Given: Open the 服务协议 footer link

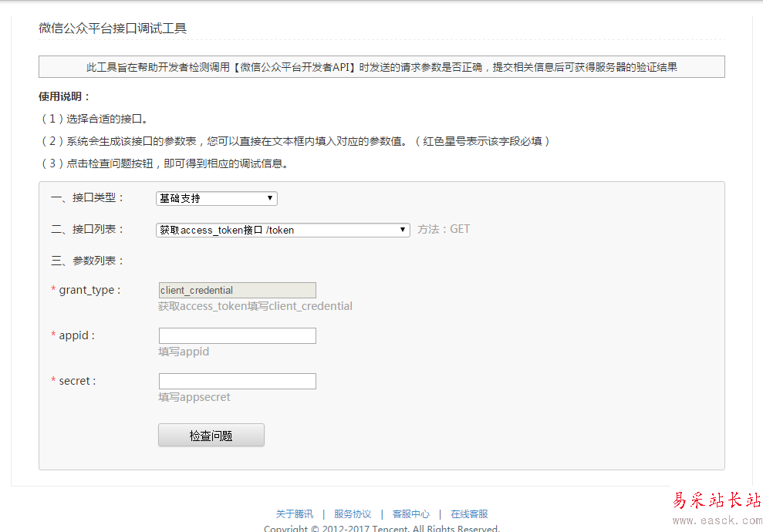Looking at the screenshot, I should coord(353,514).
